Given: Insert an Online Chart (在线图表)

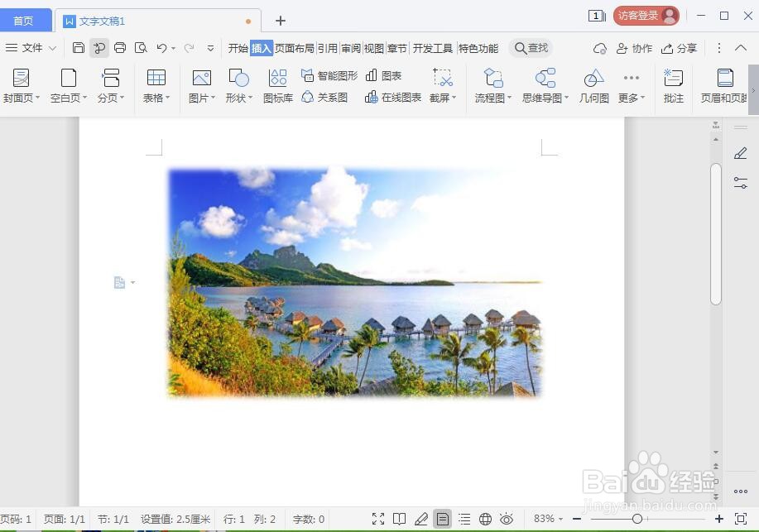Looking at the screenshot, I should coord(392,98).
